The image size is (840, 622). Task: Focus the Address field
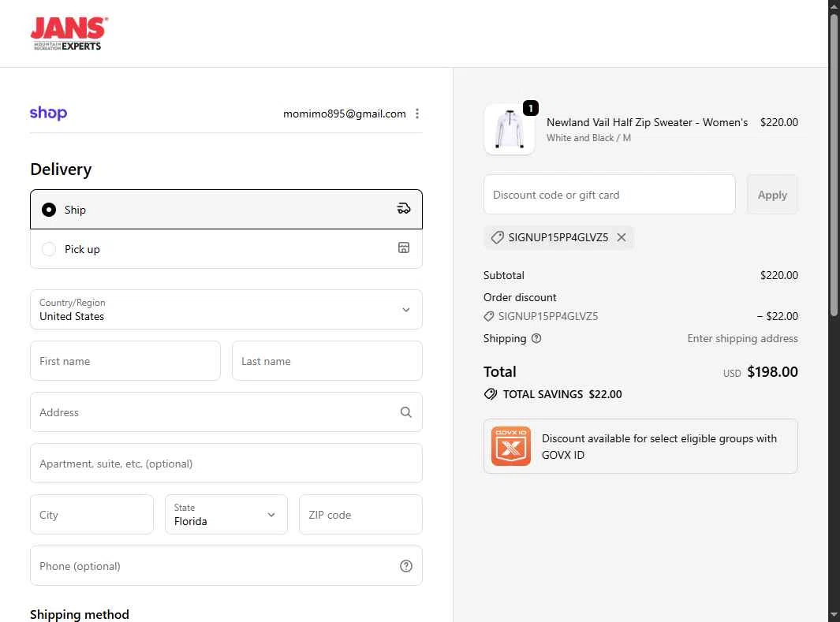click(x=226, y=412)
